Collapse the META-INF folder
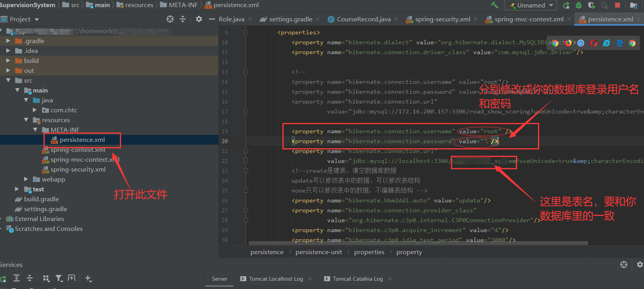Image resolution: width=644 pixels, height=289 pixels. click(35, 130)
